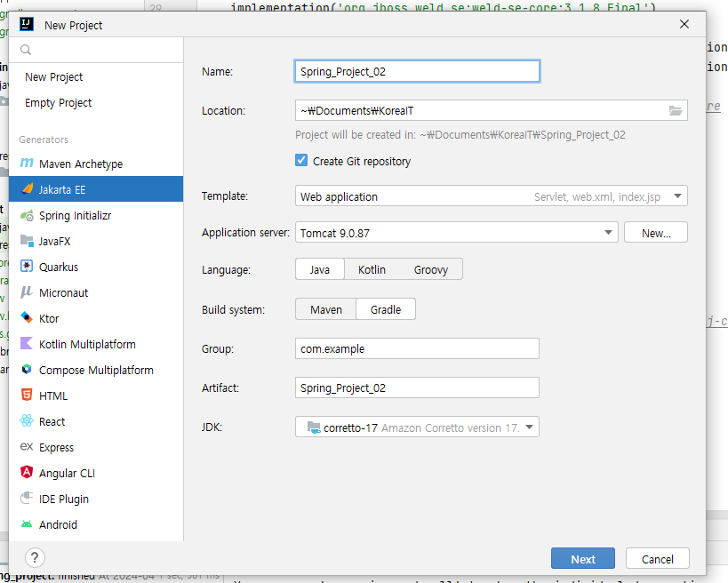Click the Maven Archetype generator icon

pyautogui.click(x=27, y=163)
